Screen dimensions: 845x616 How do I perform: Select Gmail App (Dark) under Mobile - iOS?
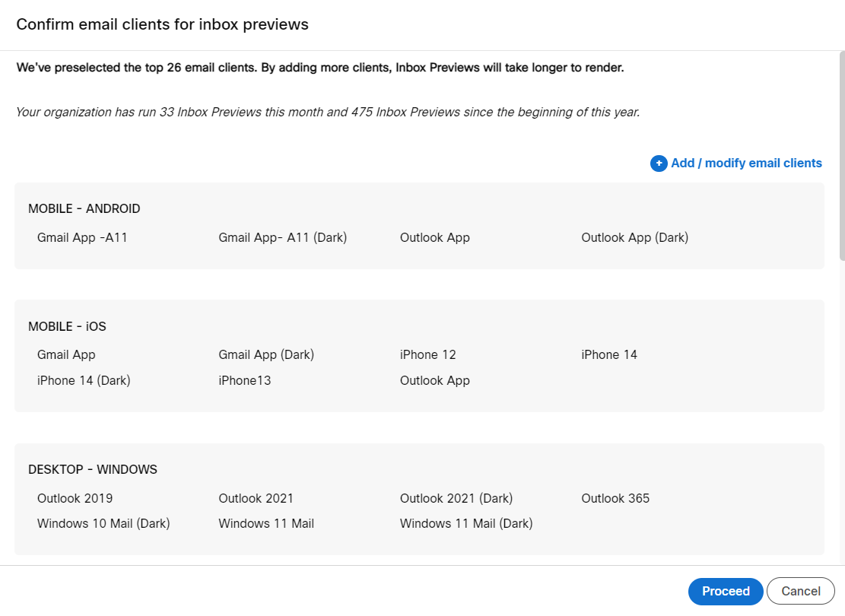(266, 354)
